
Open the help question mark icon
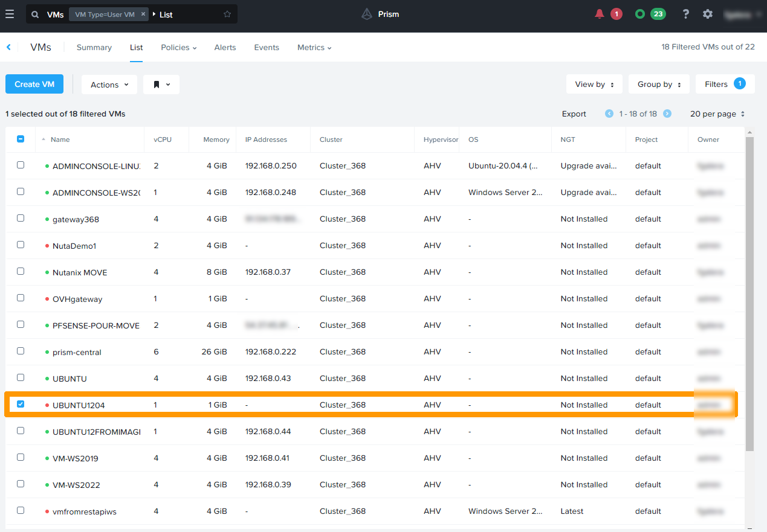click(685, 14)
